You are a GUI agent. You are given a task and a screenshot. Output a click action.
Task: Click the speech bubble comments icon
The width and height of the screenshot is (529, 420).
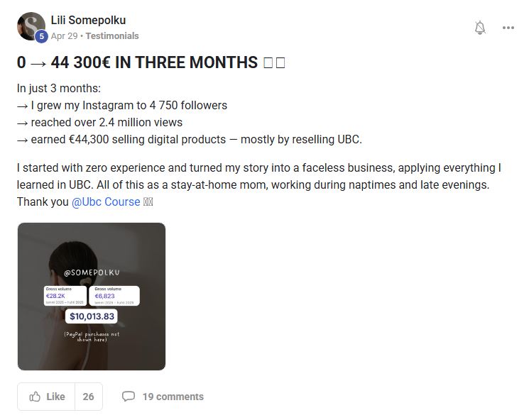(x=128, y=397)
